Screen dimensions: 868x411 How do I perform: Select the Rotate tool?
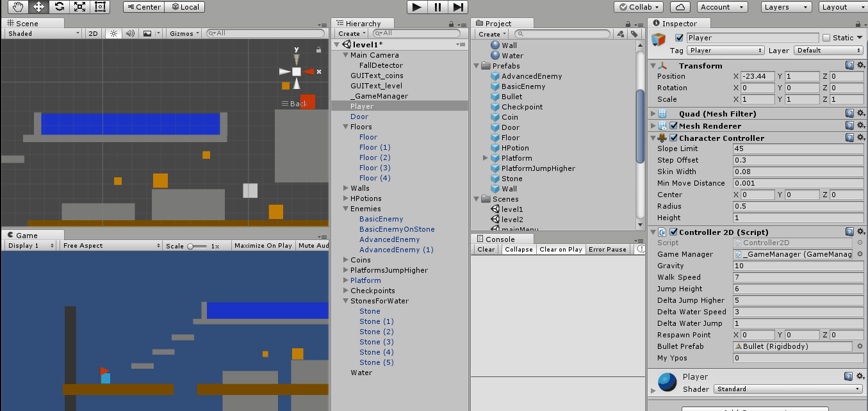[x=58, y=7]
